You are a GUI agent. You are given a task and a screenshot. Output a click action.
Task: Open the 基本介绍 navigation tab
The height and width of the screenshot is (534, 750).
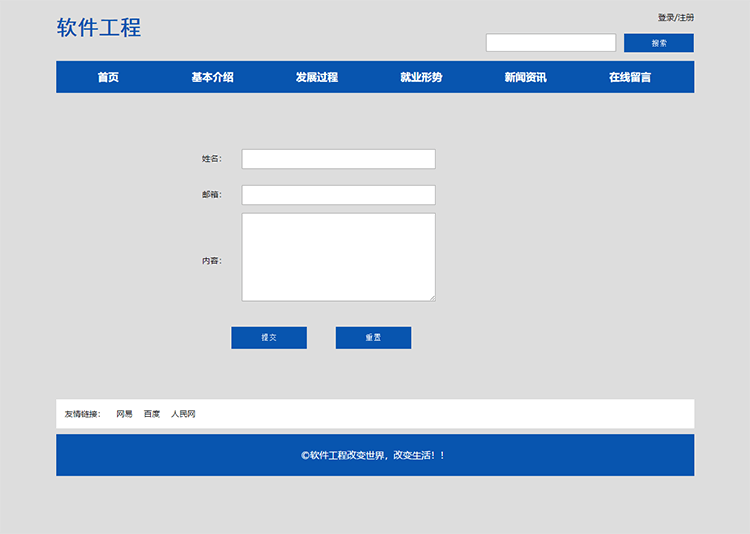212,77
